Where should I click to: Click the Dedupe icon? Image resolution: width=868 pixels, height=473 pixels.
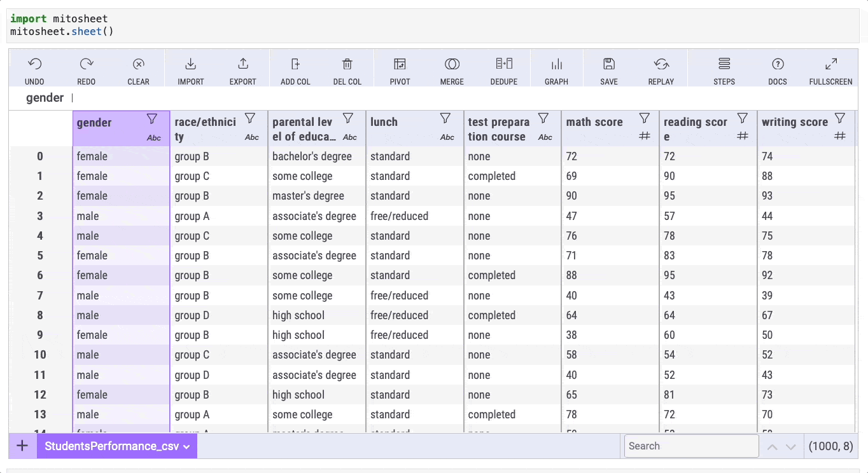(x=503, y=64)
